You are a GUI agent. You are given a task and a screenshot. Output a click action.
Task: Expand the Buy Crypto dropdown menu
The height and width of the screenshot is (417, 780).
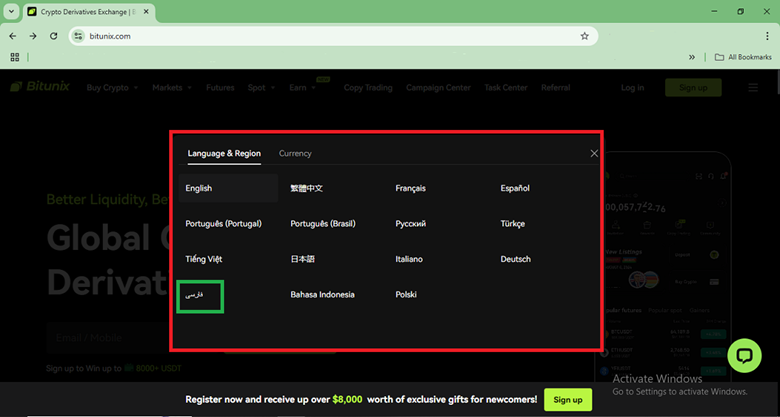tap(112, 88)
